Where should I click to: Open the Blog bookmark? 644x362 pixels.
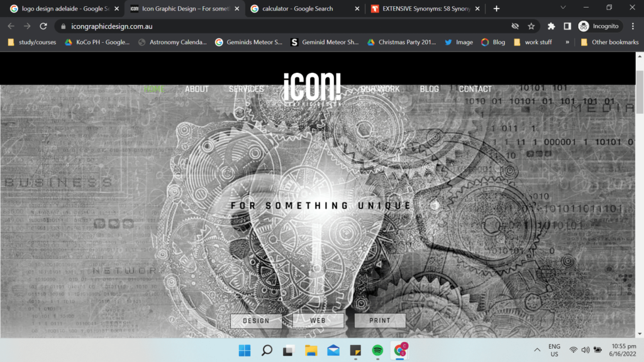pos(493,42)
